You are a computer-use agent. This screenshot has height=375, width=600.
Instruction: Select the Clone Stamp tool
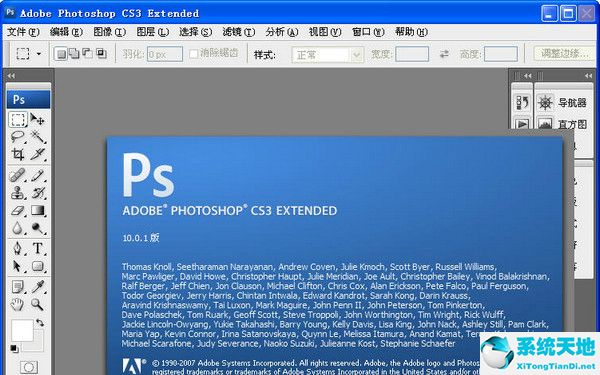click(x=18, y=192)
